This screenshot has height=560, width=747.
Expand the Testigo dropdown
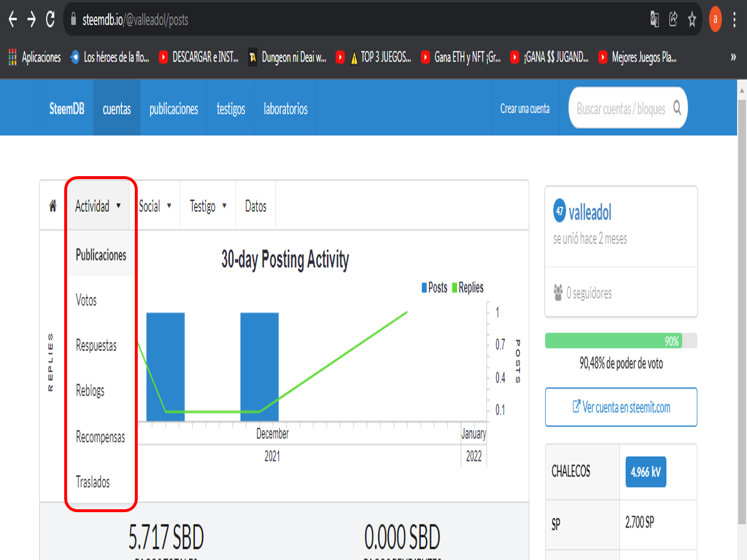click(208, 206)
